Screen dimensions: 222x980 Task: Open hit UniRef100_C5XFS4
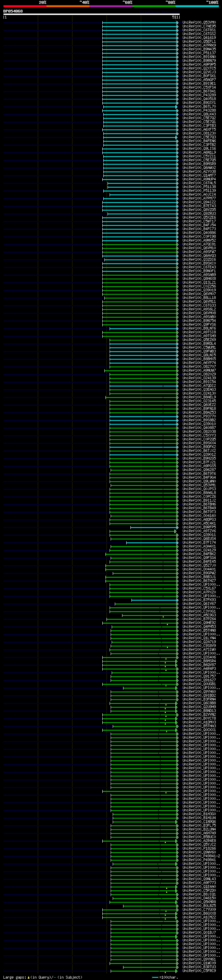[x=199, y=87]
